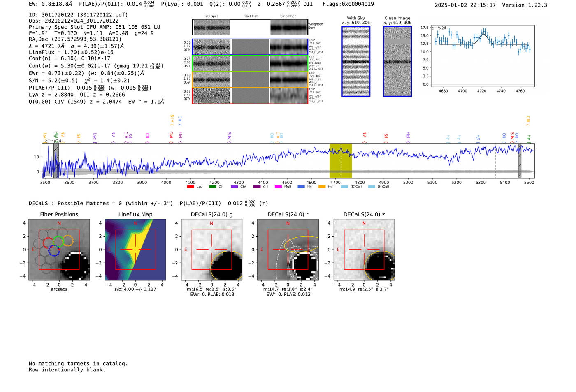
Task: Select the red-bordered fiber spectrum row
Action: [x=250, y=95]
